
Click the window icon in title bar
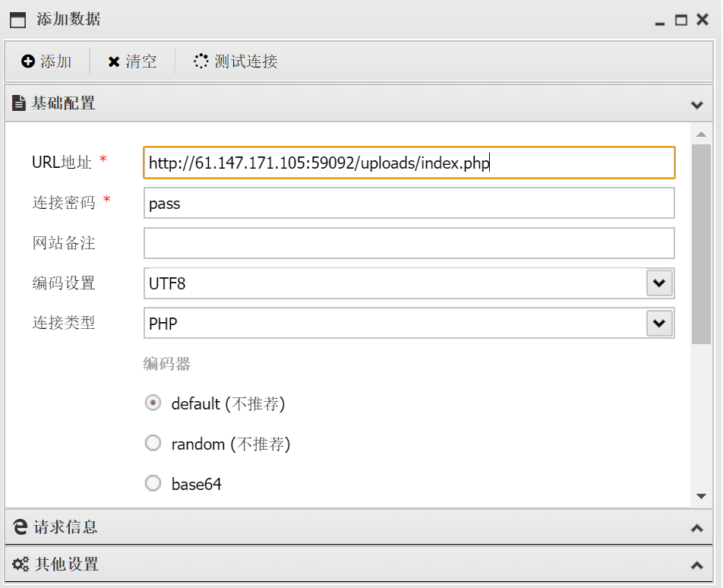pos(17,20)
